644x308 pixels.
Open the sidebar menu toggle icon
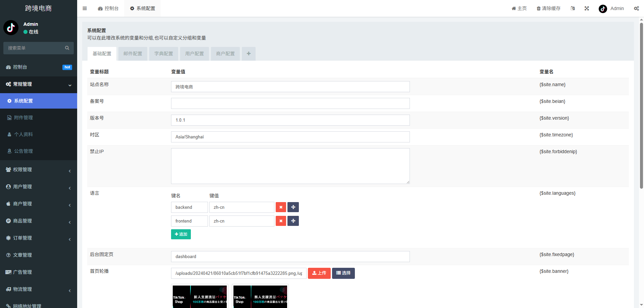[x=85, y=8]
